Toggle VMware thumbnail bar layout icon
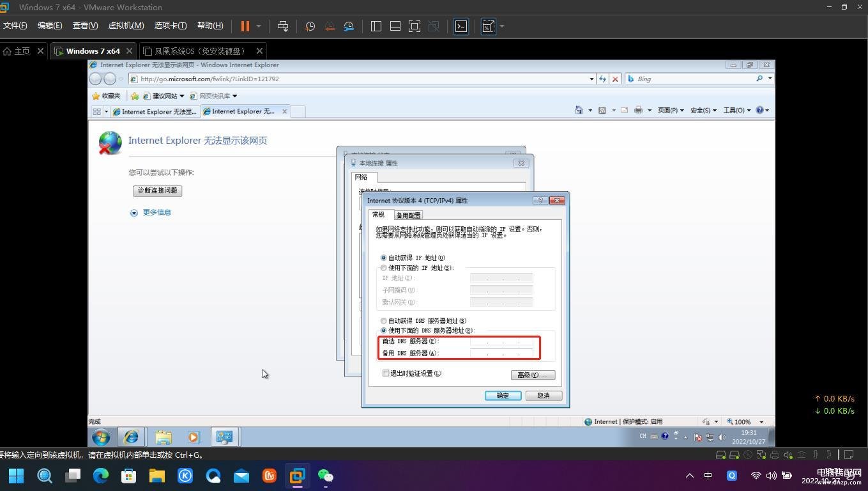The image size is (868, 491). (x=395, y=26)
